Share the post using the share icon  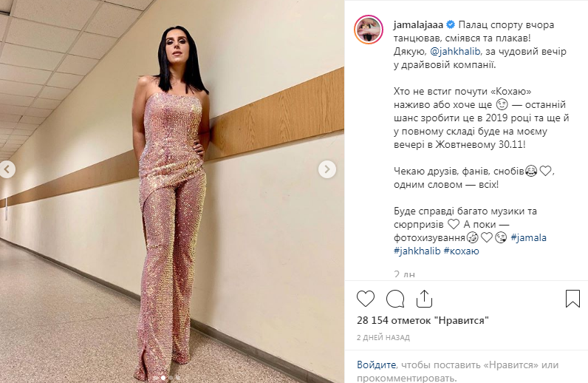(x=424, y=299)
